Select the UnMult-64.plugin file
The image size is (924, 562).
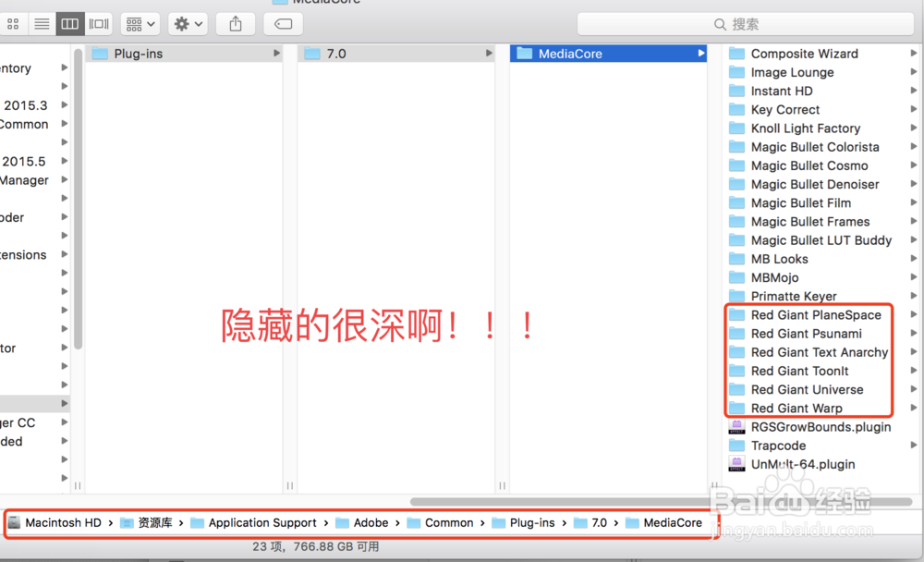(x=822, y=464)
